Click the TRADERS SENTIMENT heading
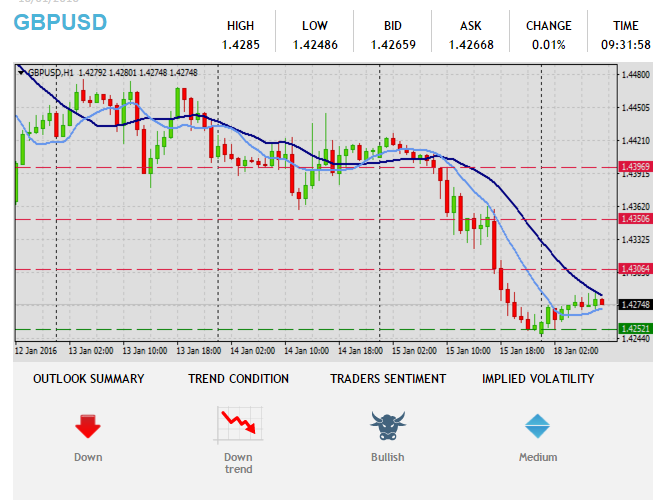Image resolution: width=667 pixels, height=502 pixels. pyautogui.click(x=388, y=379)
